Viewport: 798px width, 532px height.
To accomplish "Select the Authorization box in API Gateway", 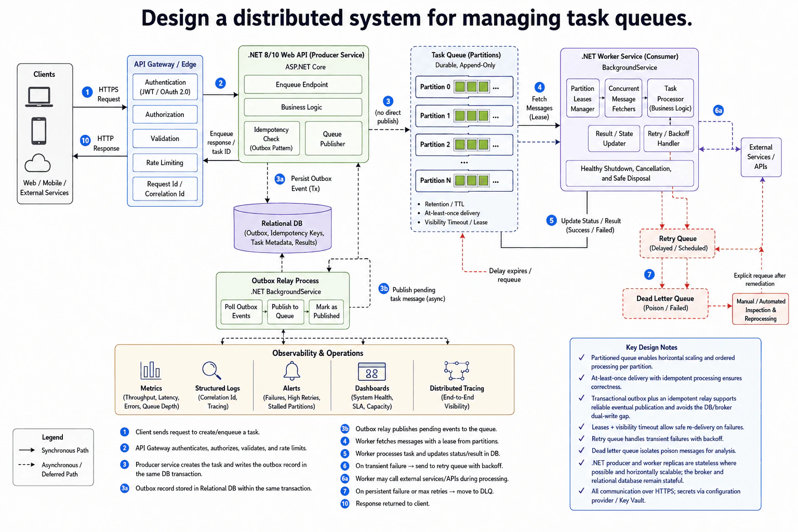I will (x=165, y=114).
